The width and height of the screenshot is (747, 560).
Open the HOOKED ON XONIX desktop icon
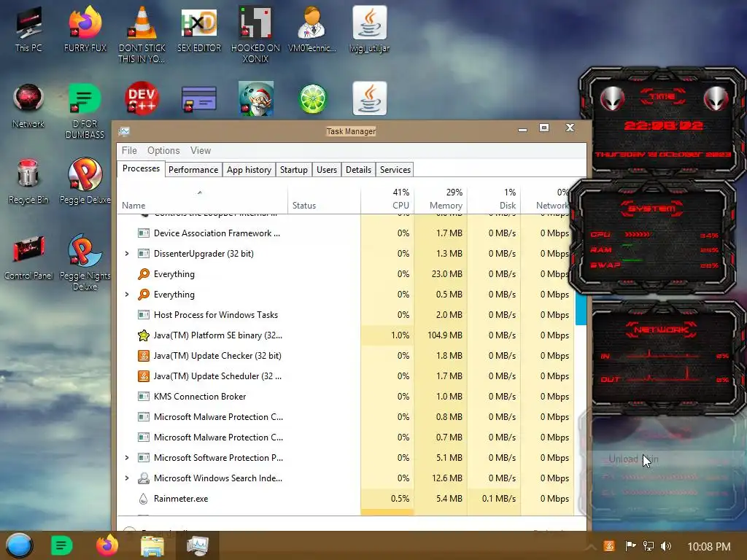click(255, 34)
